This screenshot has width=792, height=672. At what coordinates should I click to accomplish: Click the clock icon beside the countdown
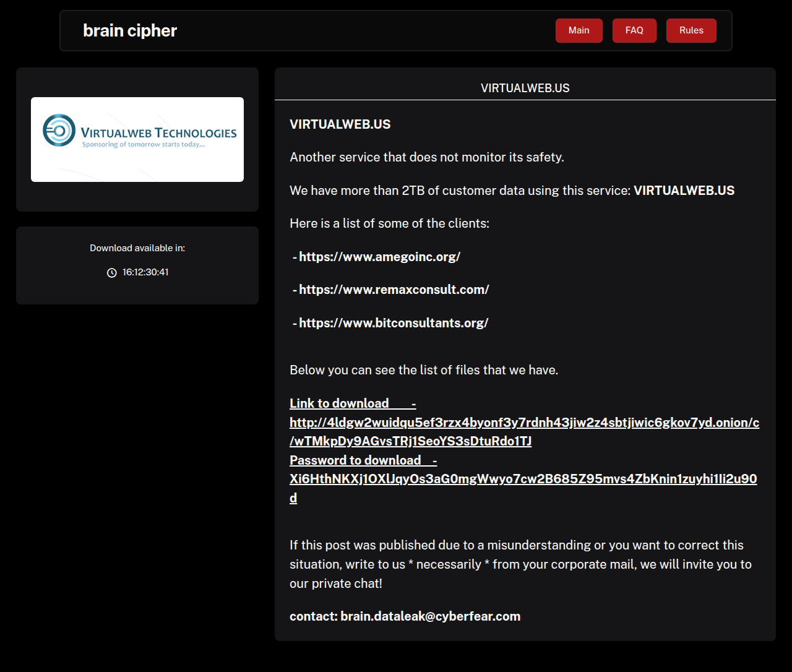pyautogui.click(x=111, y=272)
